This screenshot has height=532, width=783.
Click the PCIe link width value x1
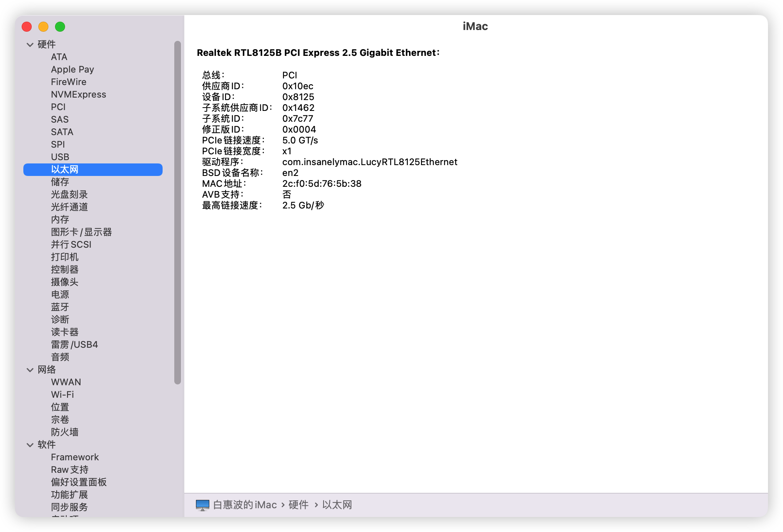[x=287, y=151]
